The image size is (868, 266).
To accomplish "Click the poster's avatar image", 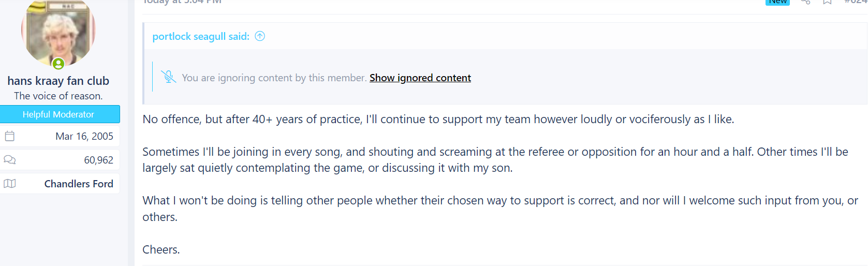I will 58,32.
